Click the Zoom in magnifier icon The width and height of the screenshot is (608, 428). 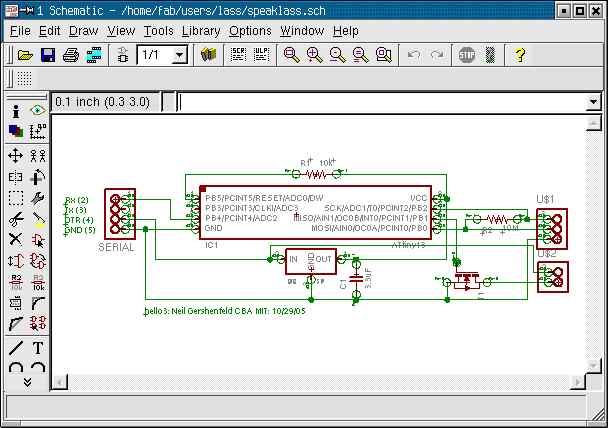314,54
